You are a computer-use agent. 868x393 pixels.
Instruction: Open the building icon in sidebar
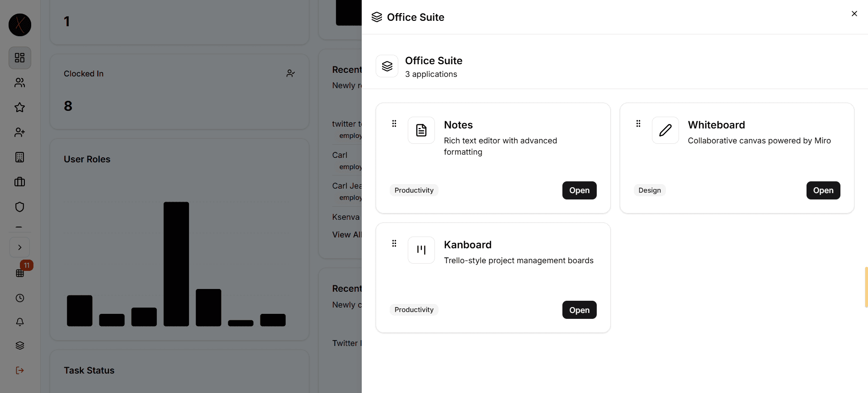click(x=20, y=157)
